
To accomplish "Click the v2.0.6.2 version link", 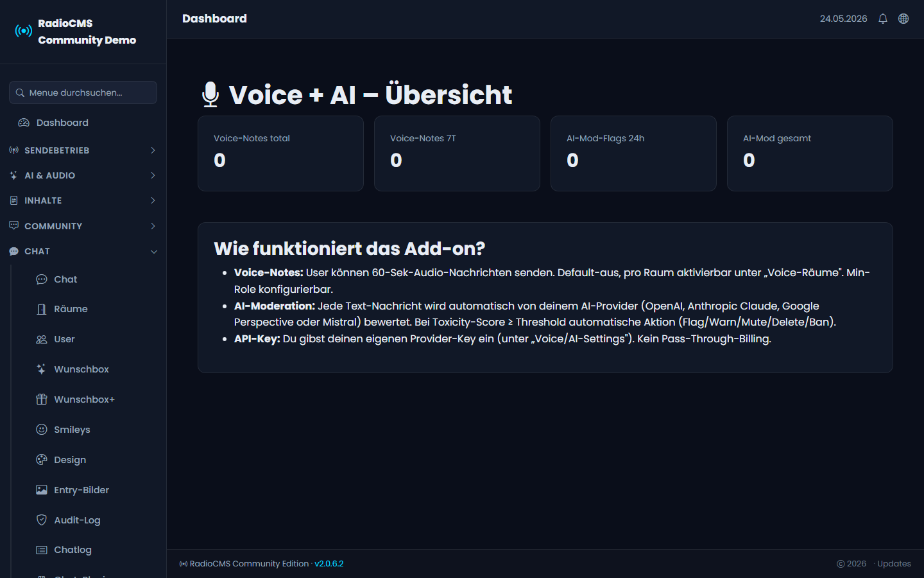I will click(x=329, y=564).
